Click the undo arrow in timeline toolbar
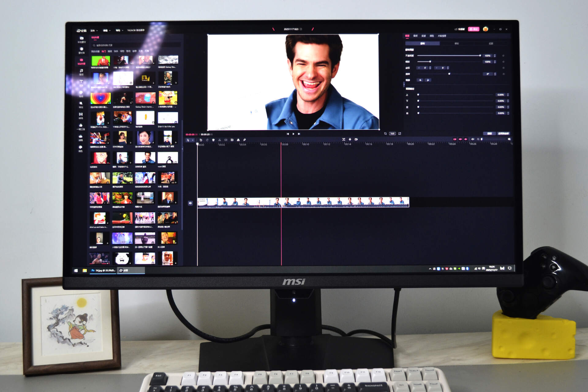 pos(201,140)
